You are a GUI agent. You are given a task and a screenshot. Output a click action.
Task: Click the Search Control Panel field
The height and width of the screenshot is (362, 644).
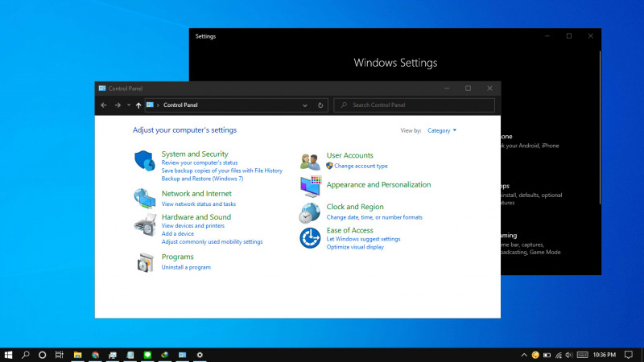(x=414, y=105)
